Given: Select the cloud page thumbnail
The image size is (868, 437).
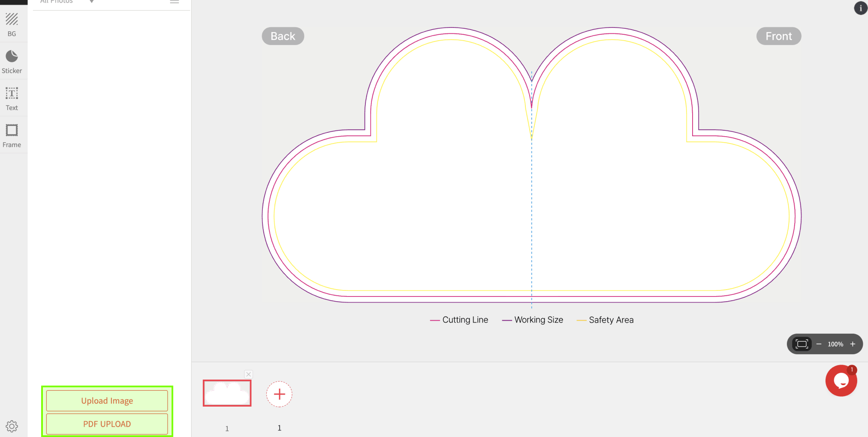Looking at the screenshot, I should pos(227,393).
